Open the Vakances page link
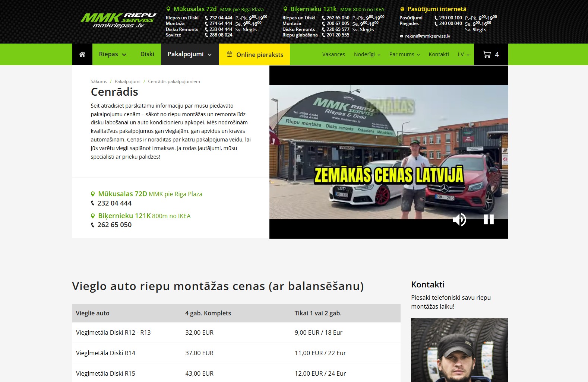 click(333, 54)
